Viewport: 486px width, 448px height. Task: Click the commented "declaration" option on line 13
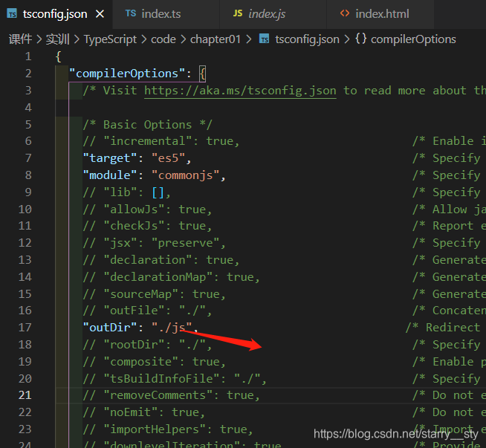tap(161, 260)
